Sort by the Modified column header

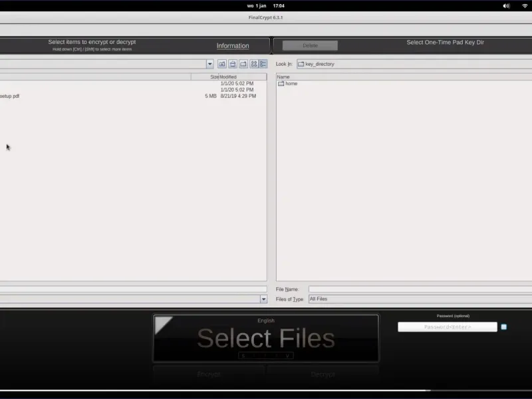(243, 77)
